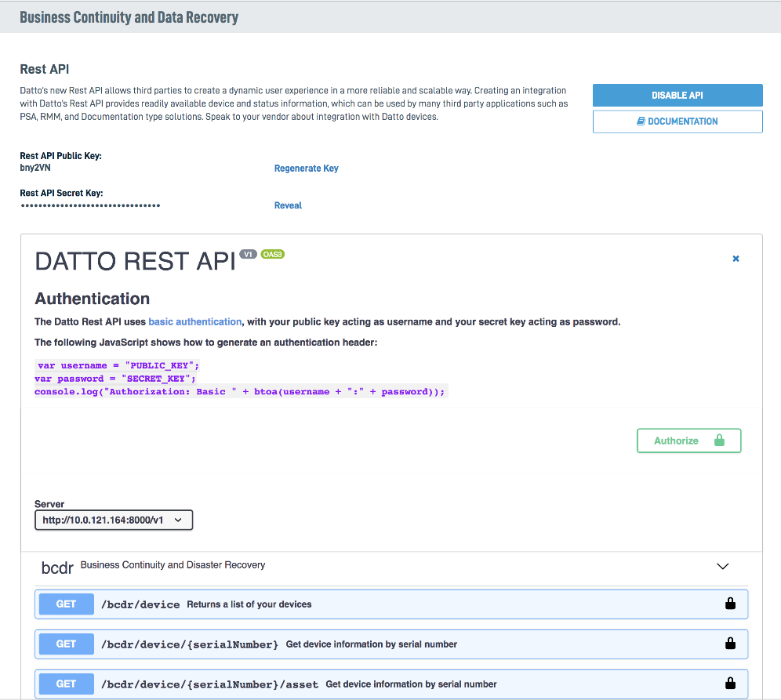Click the green OAS3 badge
The image size is (781, 700).
pyautogui.click(x=272, y=254)
